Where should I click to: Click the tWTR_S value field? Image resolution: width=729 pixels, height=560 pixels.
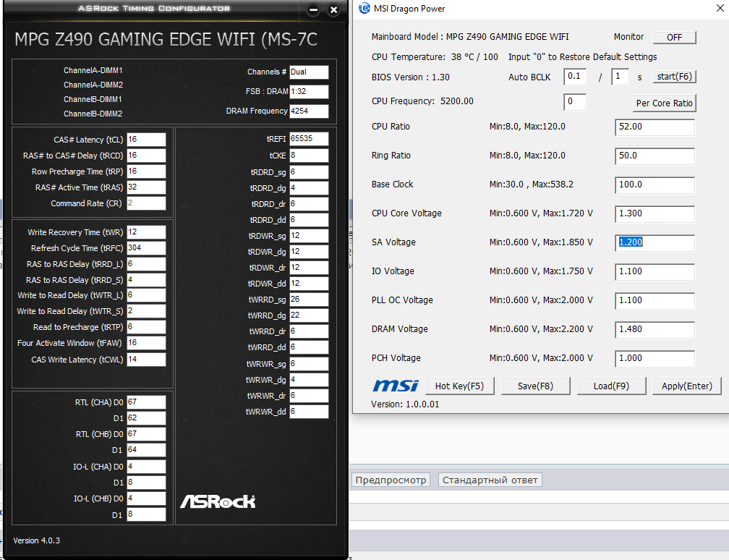pos(146,310)
